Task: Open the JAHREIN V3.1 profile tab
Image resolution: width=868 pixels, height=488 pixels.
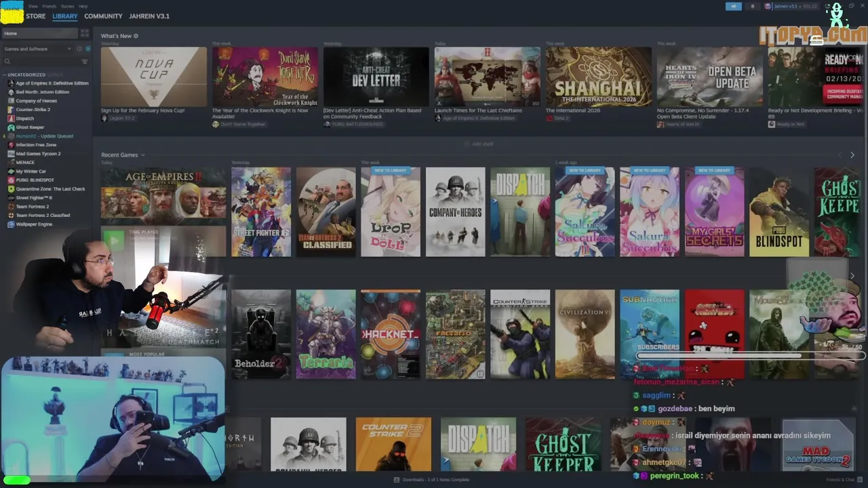Action: tap(149, 16)
